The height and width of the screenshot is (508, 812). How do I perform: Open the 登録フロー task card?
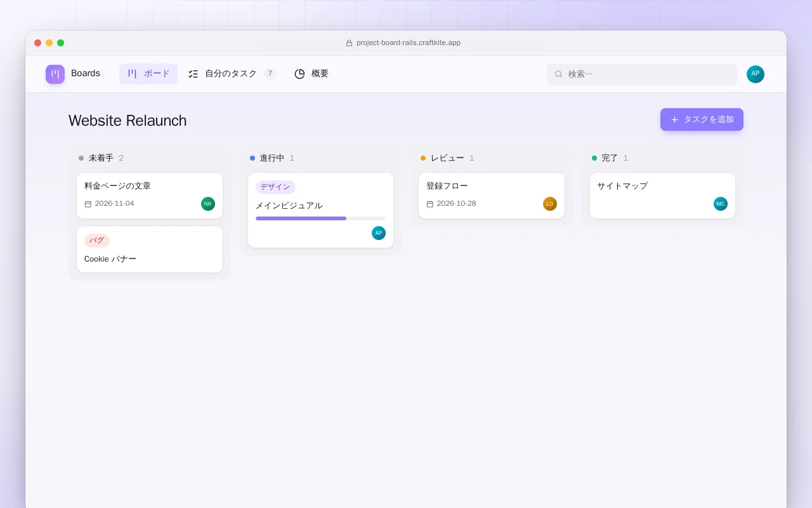[492, 196]
